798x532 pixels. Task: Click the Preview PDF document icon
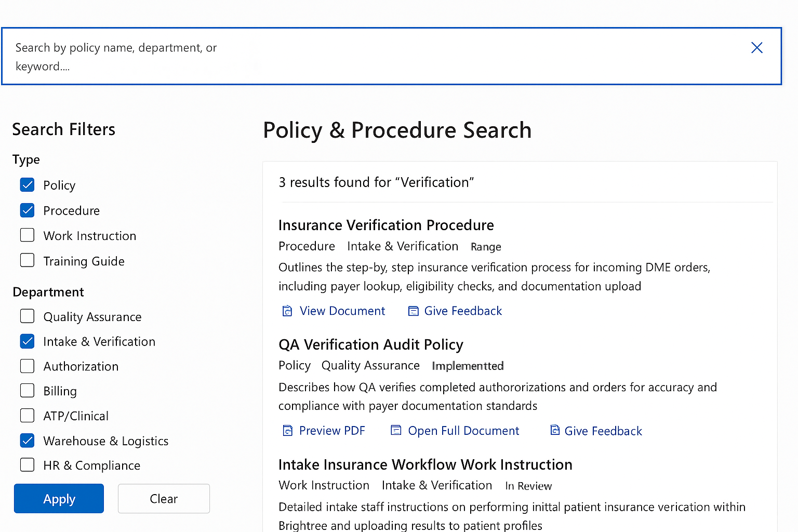tap(287, 431)
